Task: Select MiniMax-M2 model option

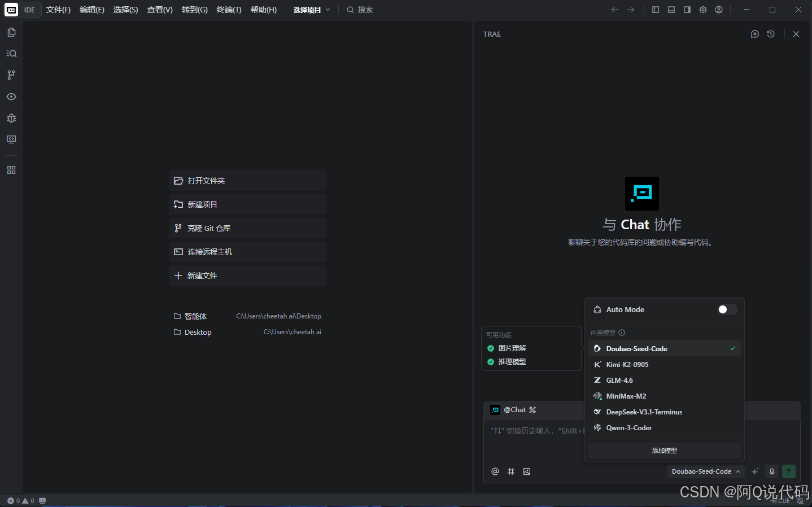Action: 665,396
